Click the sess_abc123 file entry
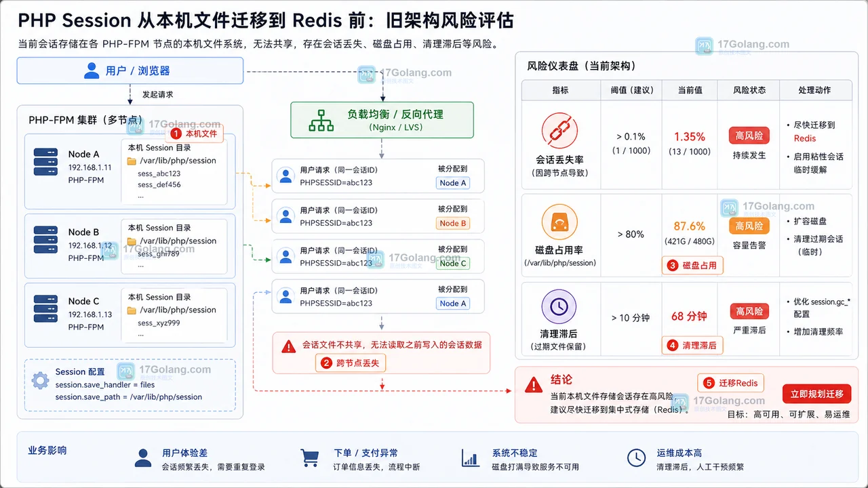Viewport: 868px width, 488px height. click(x=159, y=174)
